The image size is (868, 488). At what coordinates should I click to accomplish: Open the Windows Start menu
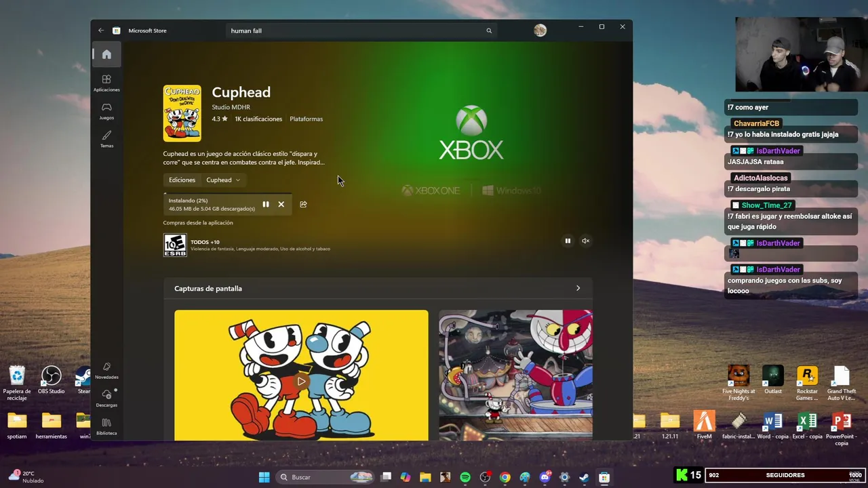pos(264,477)
